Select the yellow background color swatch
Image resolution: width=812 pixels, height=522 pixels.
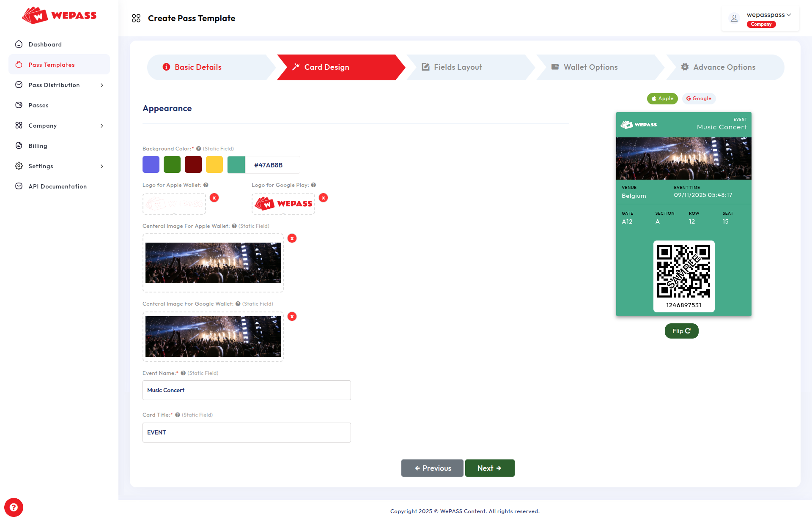click(x=214, y=164)
